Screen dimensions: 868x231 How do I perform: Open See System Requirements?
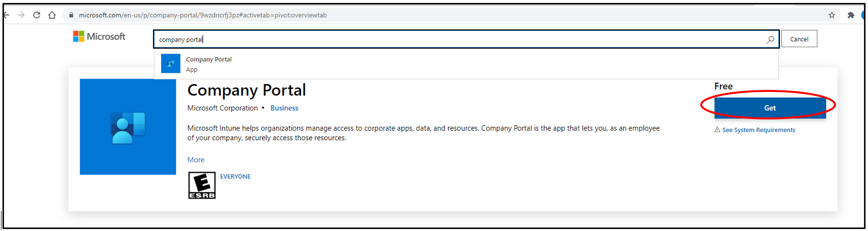(758, 130)
